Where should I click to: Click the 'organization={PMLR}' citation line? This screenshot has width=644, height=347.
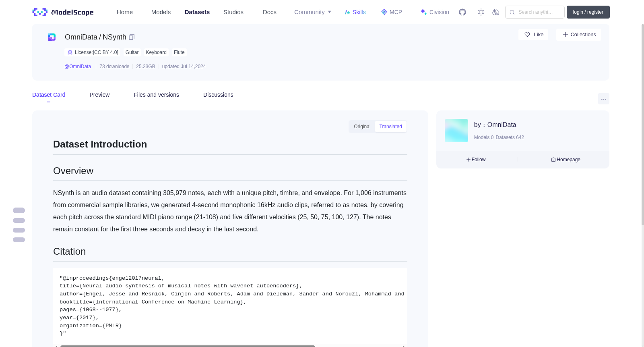pos(91,326)
